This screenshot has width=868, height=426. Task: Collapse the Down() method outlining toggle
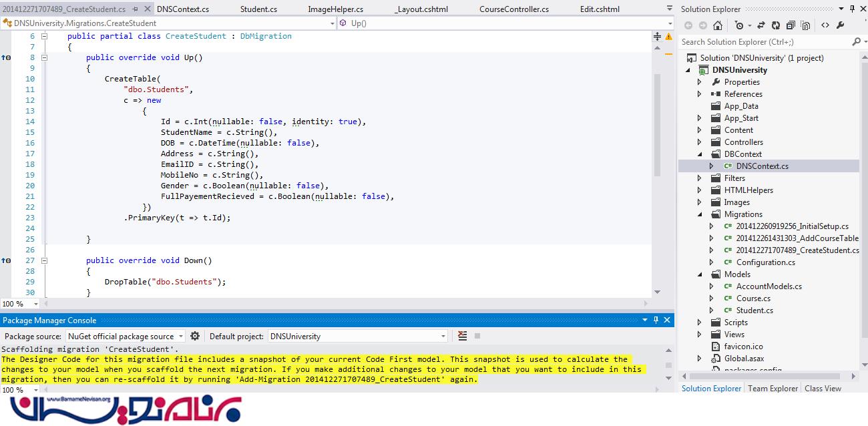point(45,260)
